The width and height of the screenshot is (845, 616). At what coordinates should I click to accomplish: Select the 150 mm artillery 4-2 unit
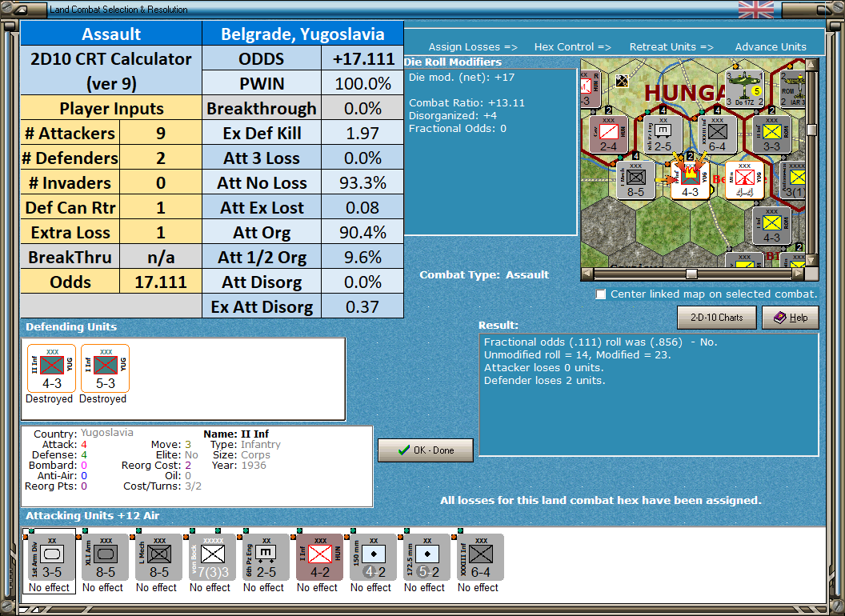pos(373,558)
